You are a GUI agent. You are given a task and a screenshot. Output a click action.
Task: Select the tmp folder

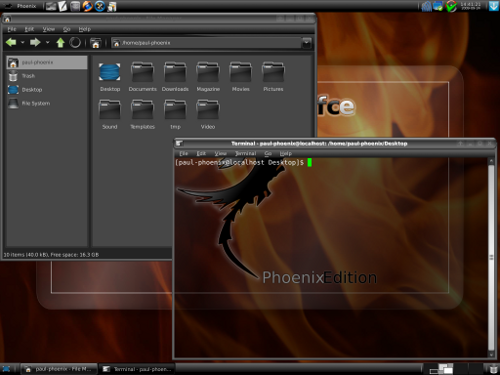pyautogui.click(x=175, y=114)
